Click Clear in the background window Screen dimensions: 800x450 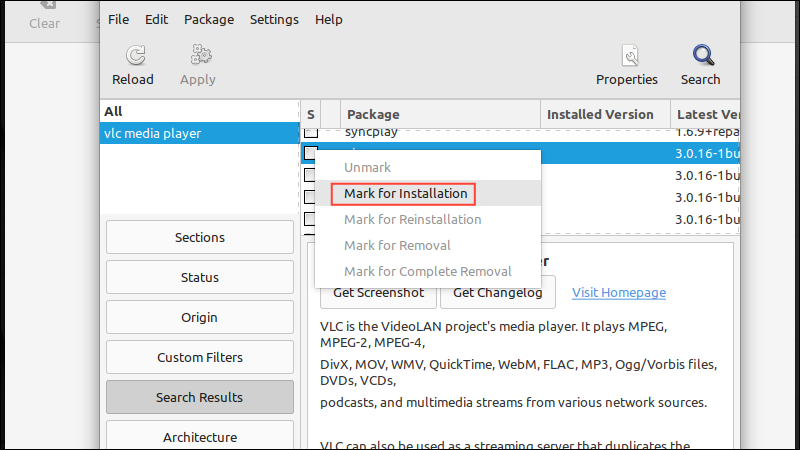[x=44, y=23]
